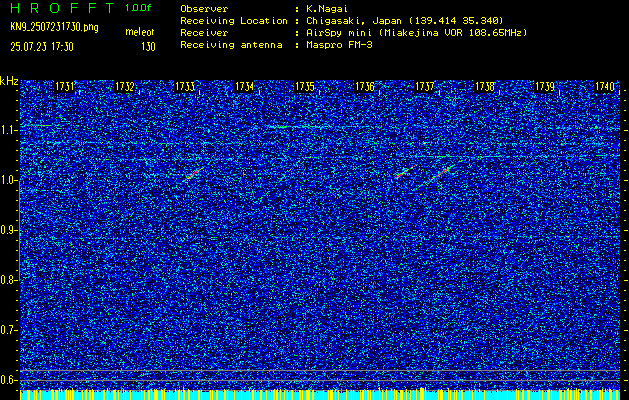This screenshot has width=629, height=400.
Task: Click the date stamp 25.07.23 17:30
Action: pos(42,47)
